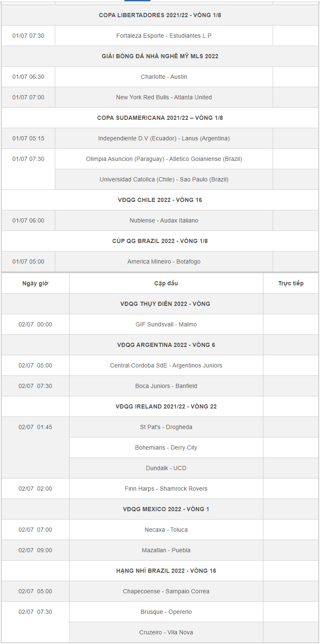The image size is (320, 644).
Task: Click the VĐQG Mexico 2022 section header
Action: click(166, 509)
